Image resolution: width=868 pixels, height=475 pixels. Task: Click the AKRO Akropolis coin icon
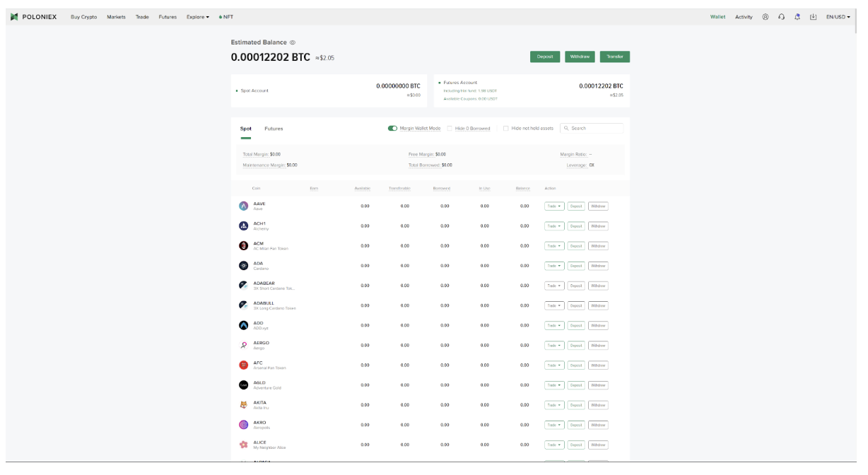pos(244,425)
